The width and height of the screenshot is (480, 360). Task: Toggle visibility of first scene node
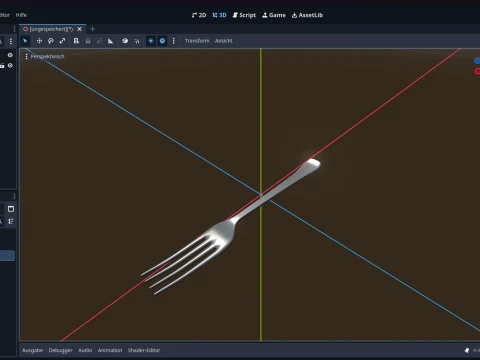(10, 55)
